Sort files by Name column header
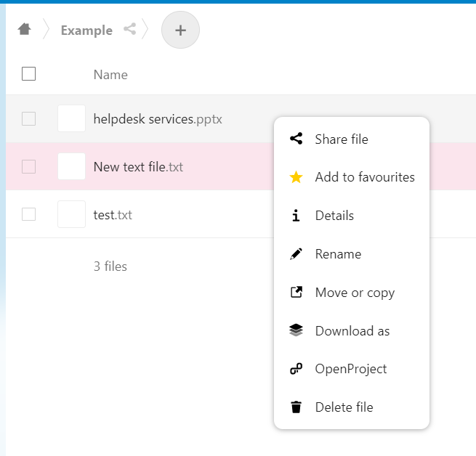476x456 pixels. tap(110, 75)
